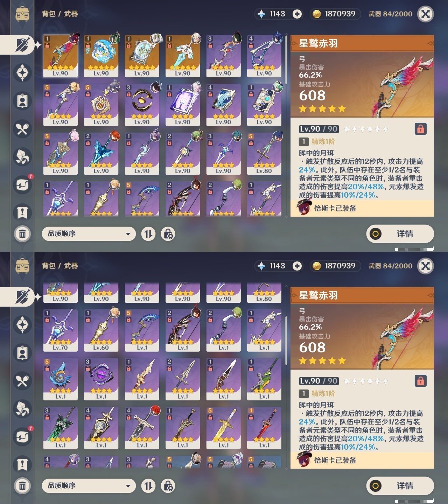The image size is (448, 504).
Task: Open the character development items tab, lower sidebar
Action: click(22, 353)
